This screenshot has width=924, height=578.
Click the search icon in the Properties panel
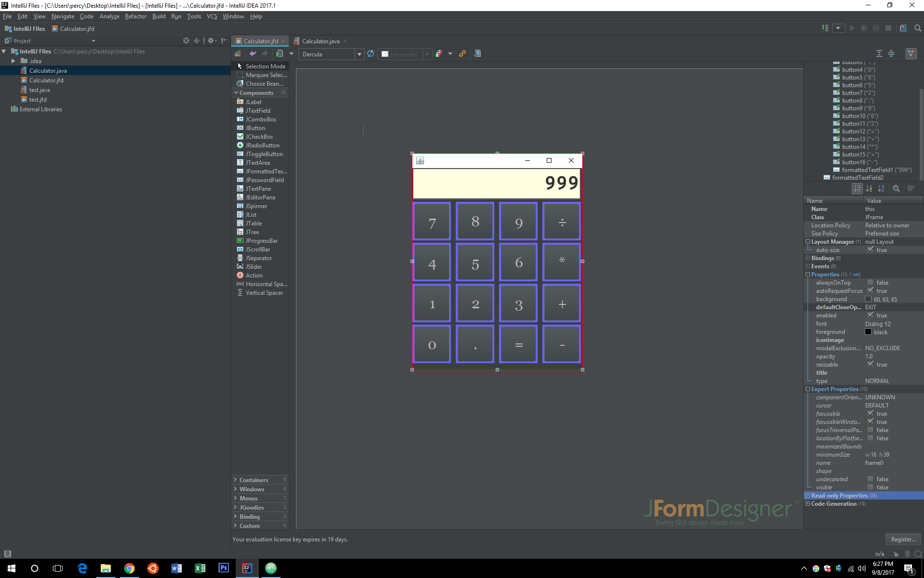point(896,188)
